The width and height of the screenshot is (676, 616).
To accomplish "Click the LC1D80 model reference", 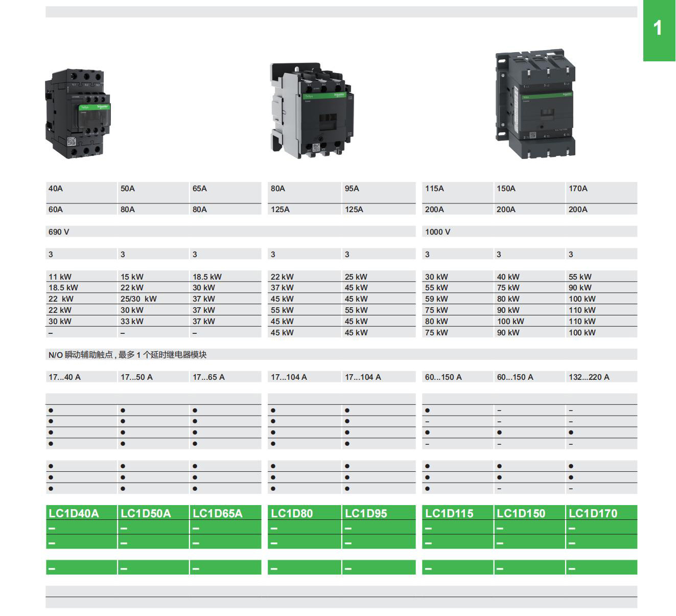I will (292, 513).
